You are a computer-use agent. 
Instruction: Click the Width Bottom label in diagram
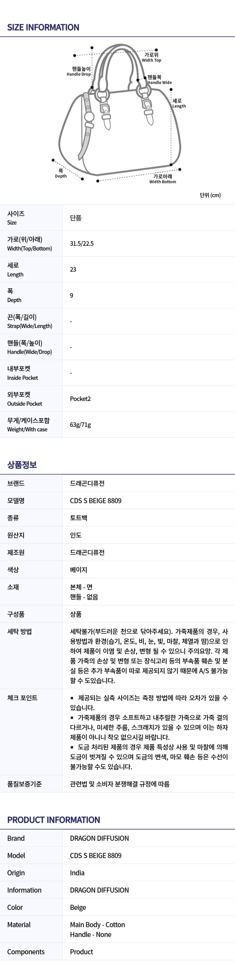(163, 179)
